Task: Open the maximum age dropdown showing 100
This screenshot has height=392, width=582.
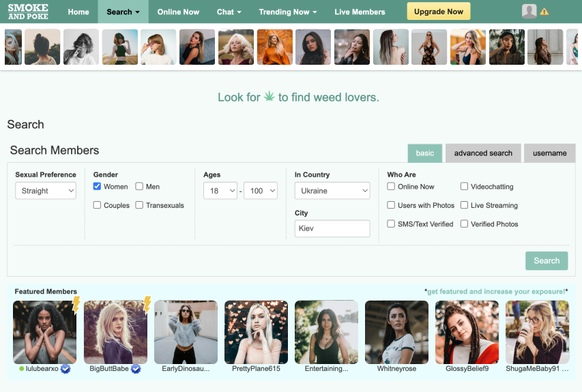Action: (x=261, y=191)
